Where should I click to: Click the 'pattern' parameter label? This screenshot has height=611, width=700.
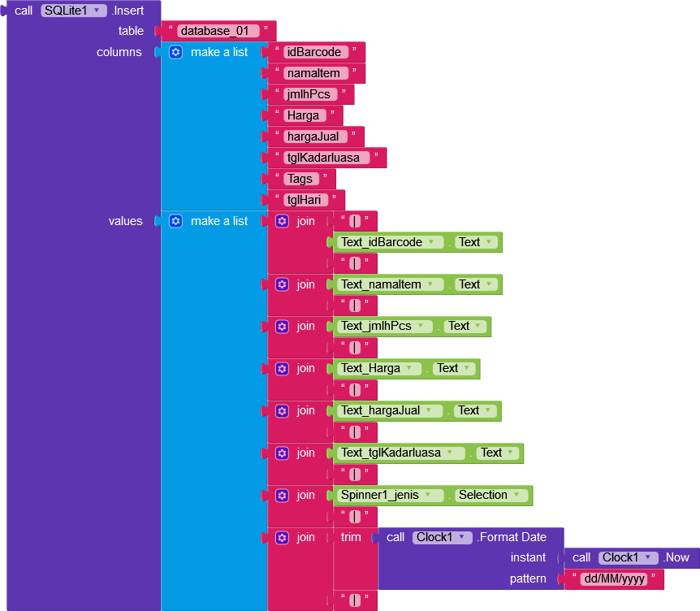[528, 578]
